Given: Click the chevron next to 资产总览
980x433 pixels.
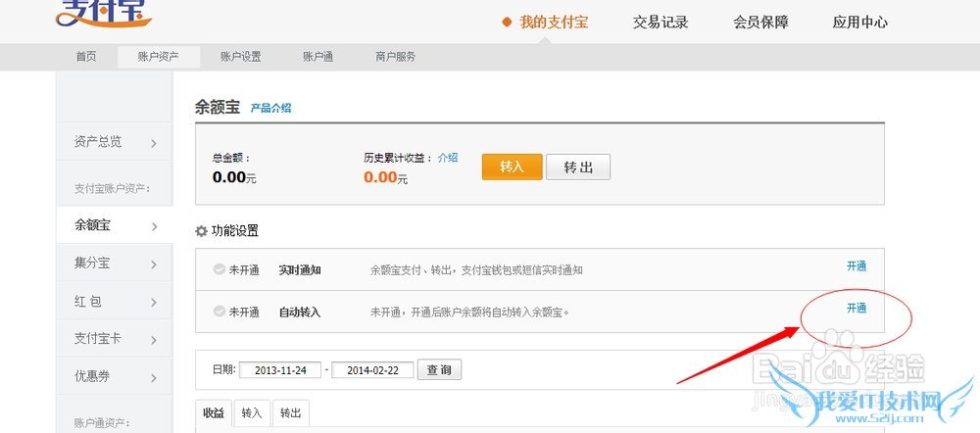Looking at the screenshot, I should [x=154, y=144].
